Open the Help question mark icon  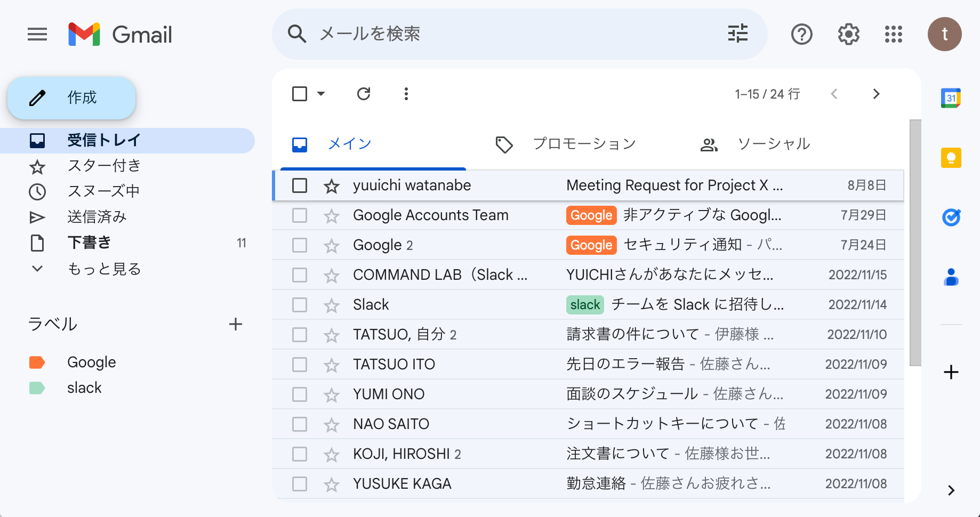[x=801, y=35]
